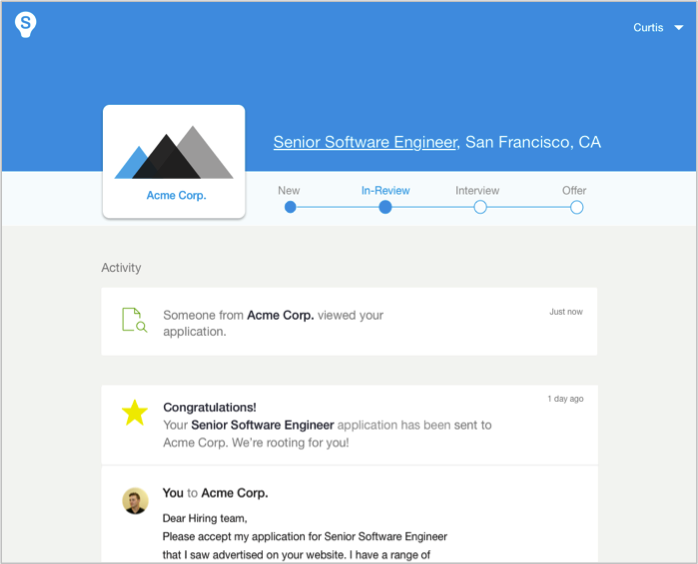Click the bold Acme Corp. in viewed notification
Viewport: 698px width, 564px height.
pyautogui.click(x=280, y=315)
